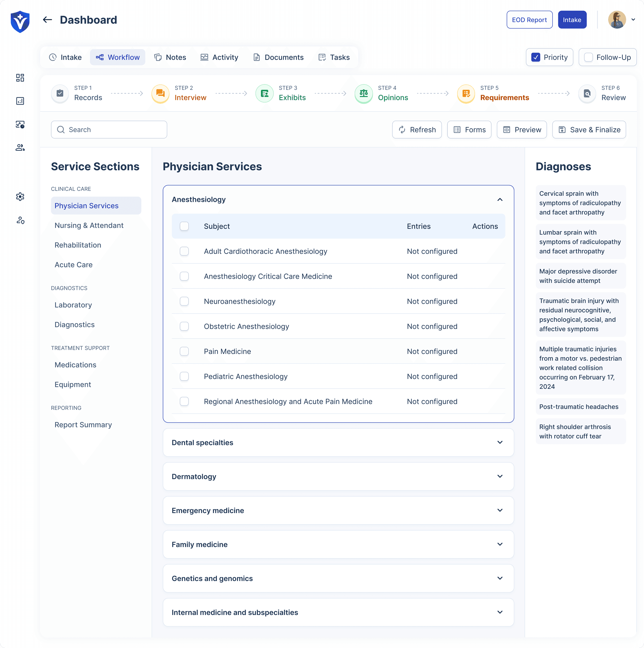Open the user profile dropdown arrow
644x648 pixels.
pyautogui.click(x=633, y=20)
